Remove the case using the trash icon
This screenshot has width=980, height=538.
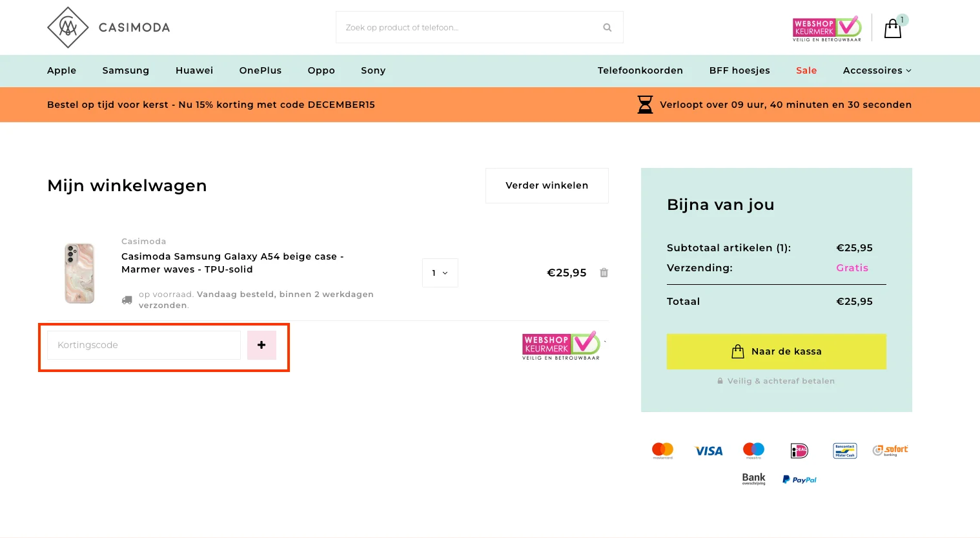604,273
